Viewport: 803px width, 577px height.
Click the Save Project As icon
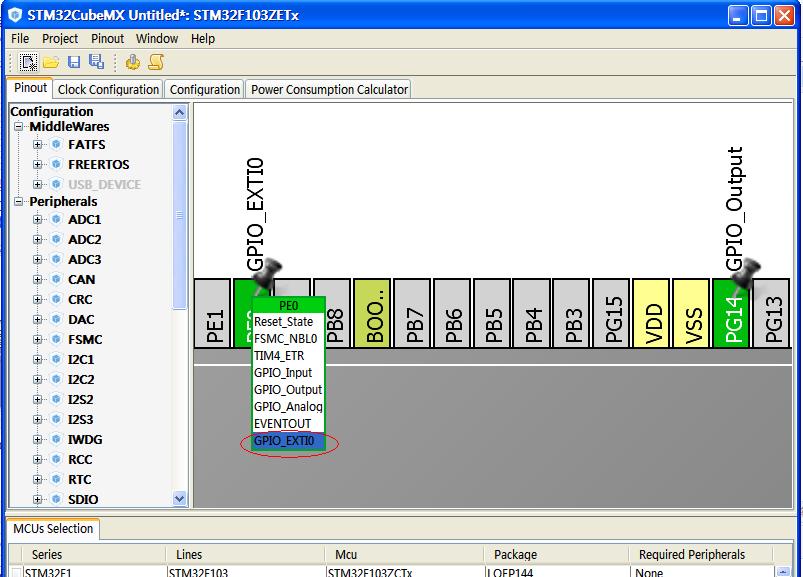pos(96,62)
